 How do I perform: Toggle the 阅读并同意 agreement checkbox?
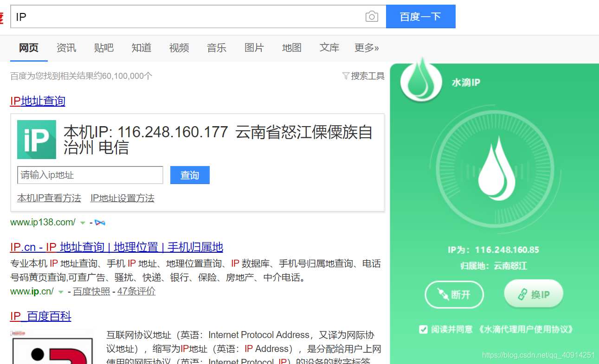click(423, 329)
